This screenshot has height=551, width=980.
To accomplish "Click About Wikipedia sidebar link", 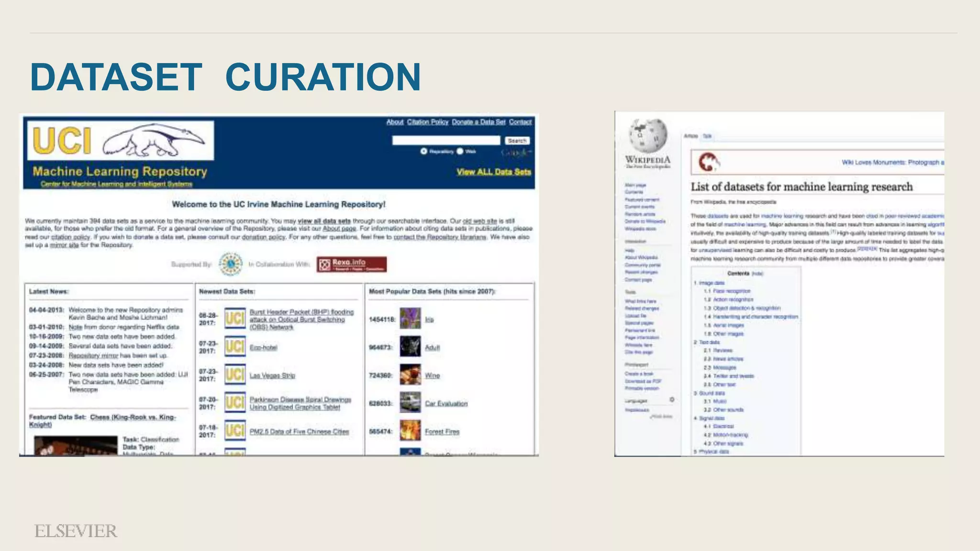I will (641, 257).
